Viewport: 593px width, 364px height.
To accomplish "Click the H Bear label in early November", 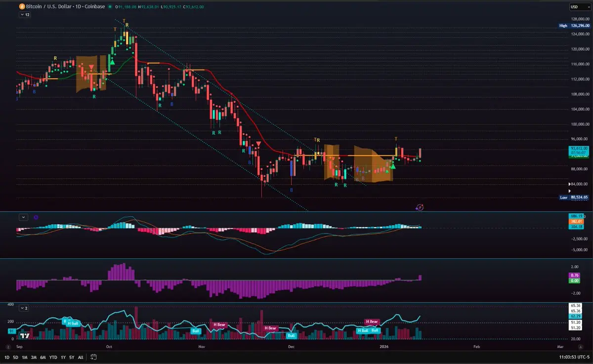I will coord(219,324).
